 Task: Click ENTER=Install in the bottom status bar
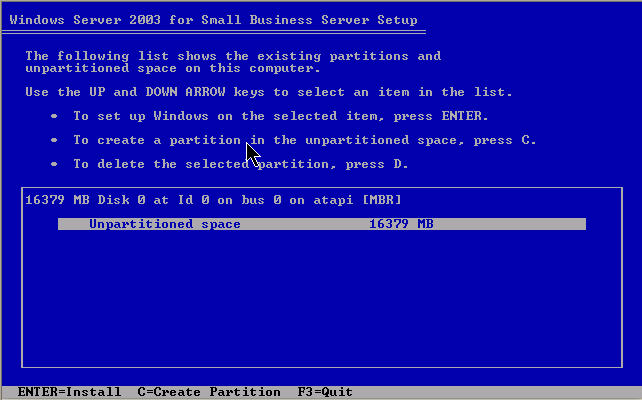coord(69,392)
